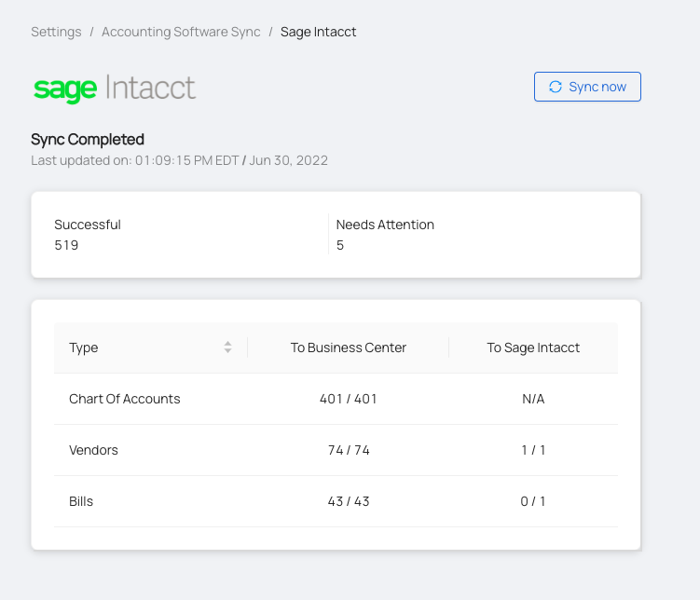Go to Accounting Software Sync breadcrumb

[x=181, y=32]
